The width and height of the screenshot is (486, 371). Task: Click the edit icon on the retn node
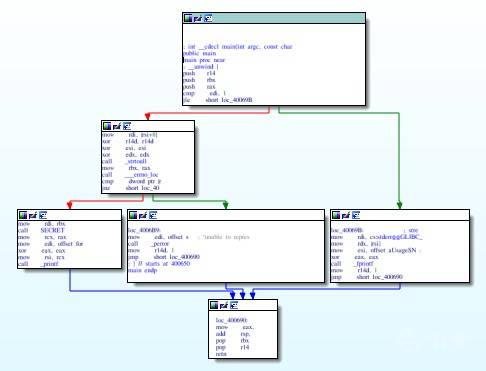pos(224,305)
